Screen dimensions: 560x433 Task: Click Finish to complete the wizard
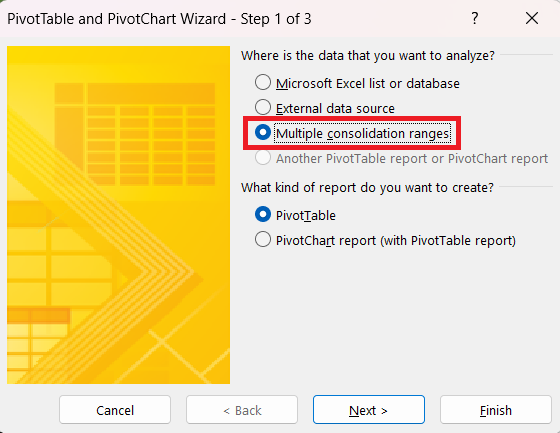[496, 410]
